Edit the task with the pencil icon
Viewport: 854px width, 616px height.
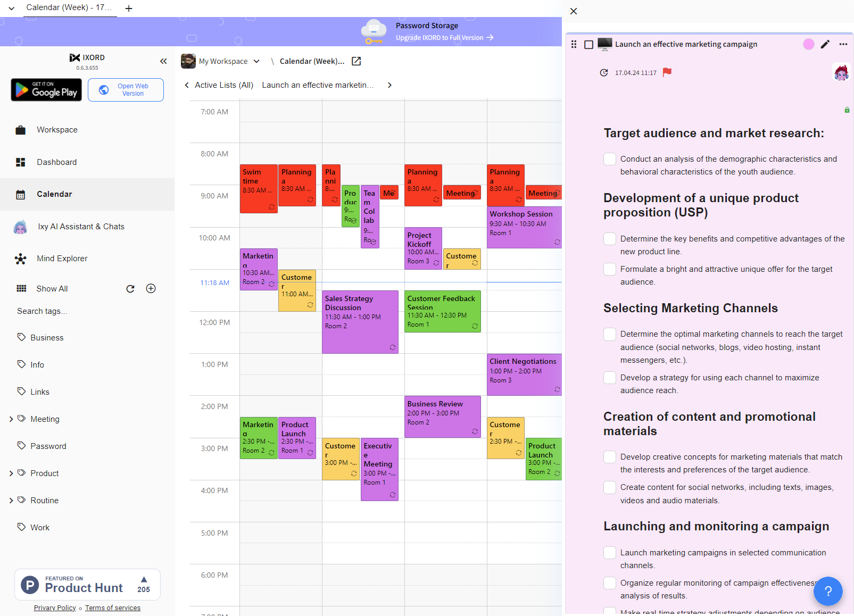click(825, 44)
